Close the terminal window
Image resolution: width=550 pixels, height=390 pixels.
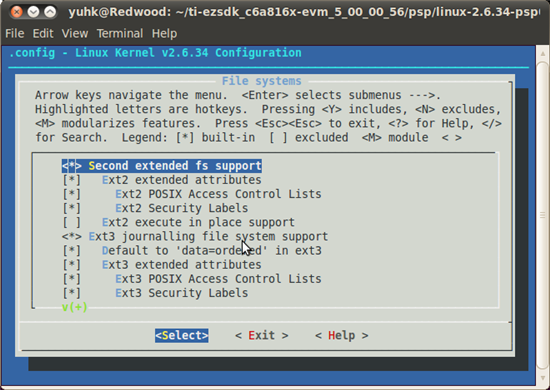coord(16,12)
